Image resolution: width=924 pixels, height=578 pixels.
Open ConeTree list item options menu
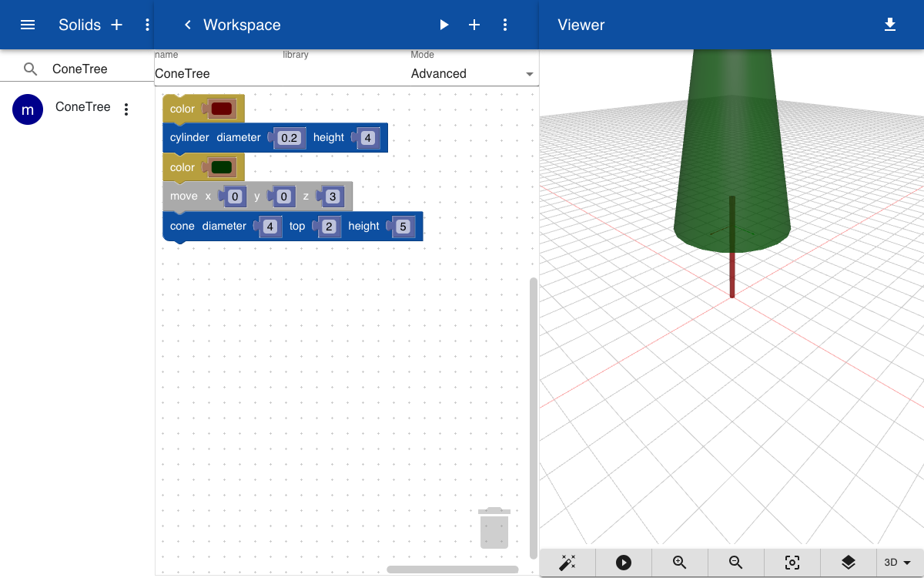tap(126, 109)
